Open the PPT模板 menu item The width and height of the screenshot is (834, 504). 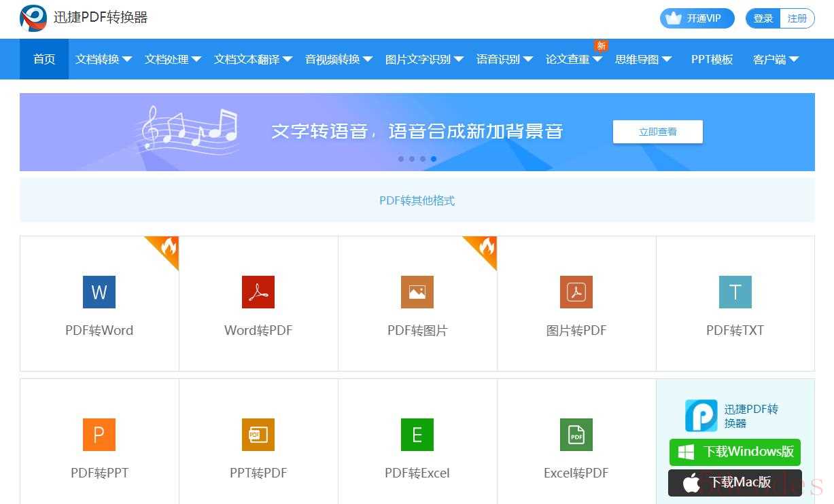coord(712,59)
